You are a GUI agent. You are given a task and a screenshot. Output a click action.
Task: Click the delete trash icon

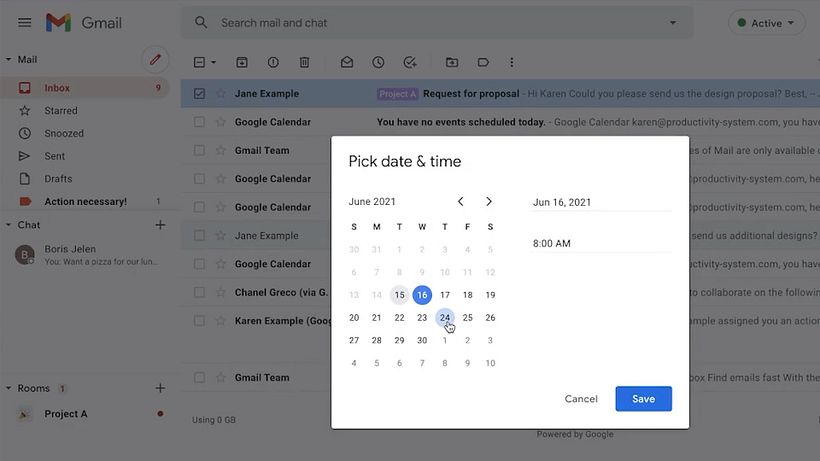click(304, 62)
